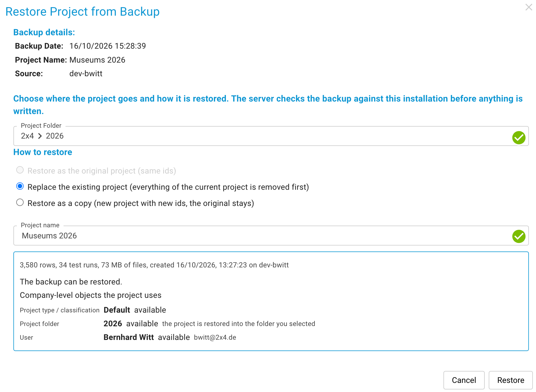Click 'The backup can be restored.' message

pos(71,282)
